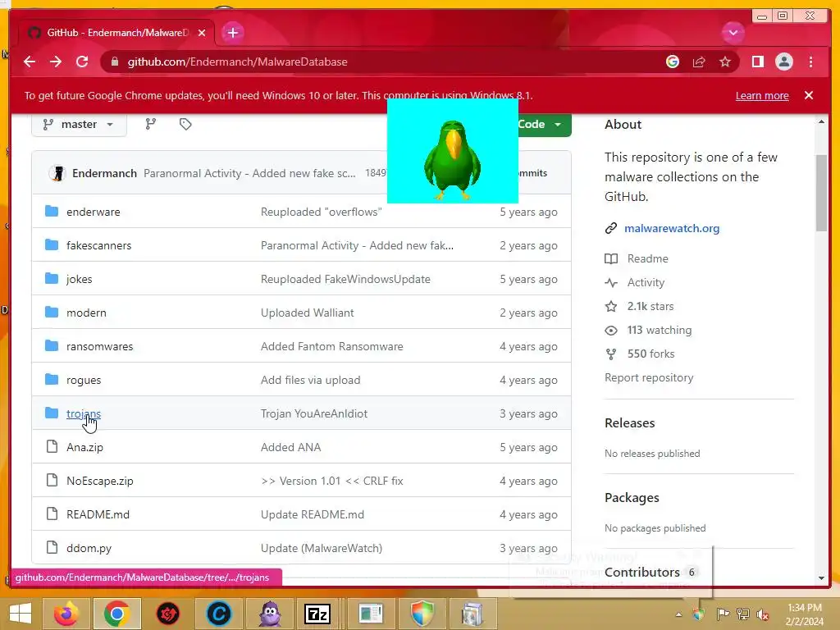Open the Paranormal Activity commit message
Viewport: 840px width, 630px height.
click(249, 173)
